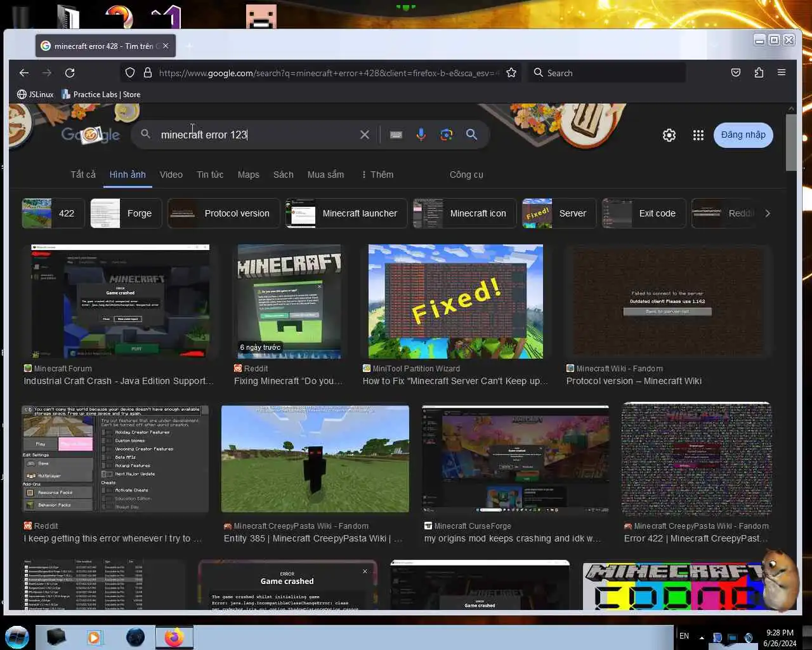Viewport: 812px width, 650px height.
Task: Click the taskbar clock 9:28 PM
Action: (x=780, y=633)
